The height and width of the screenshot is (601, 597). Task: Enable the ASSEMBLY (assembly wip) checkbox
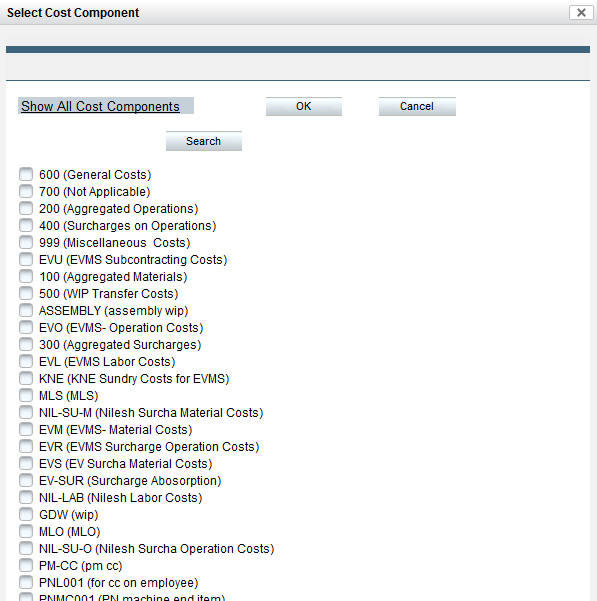coord(26,310)
